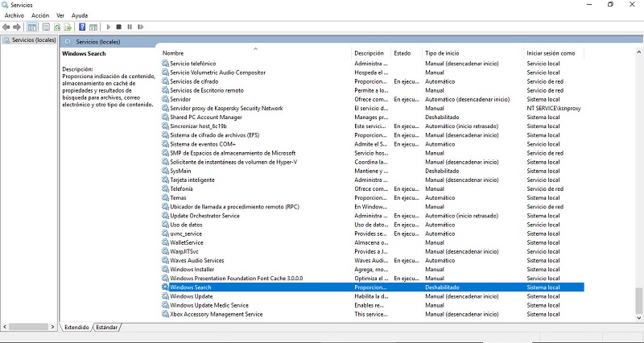The height and width of the screenshot is (343, 644).
Task: Click the services list vertical scrollbar thumb
Action: coord(638,300)
